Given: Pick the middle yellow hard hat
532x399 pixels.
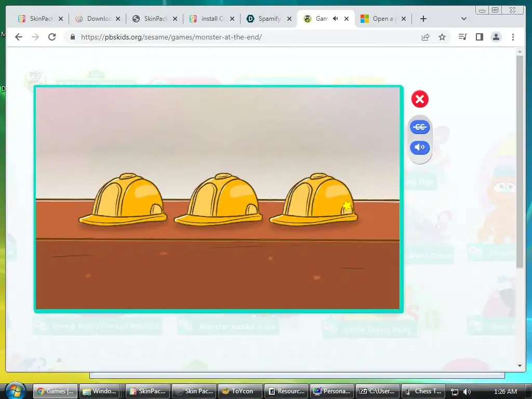Looking at the screenshot, I should click(219, 199).
